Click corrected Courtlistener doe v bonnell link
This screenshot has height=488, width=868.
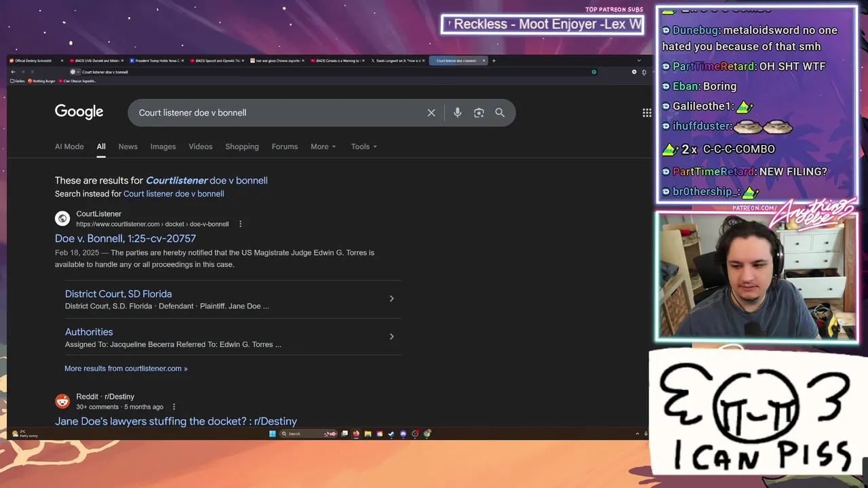pos(207,180)
